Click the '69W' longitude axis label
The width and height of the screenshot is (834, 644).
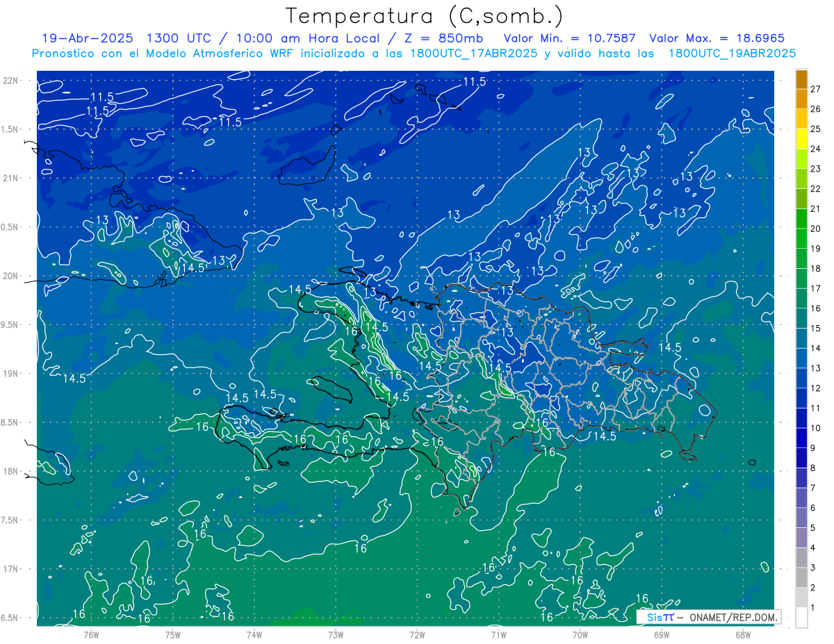click(662, 634)
